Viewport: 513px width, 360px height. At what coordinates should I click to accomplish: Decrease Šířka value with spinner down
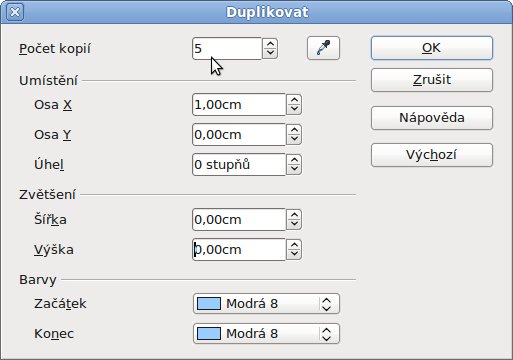[294, 225]
